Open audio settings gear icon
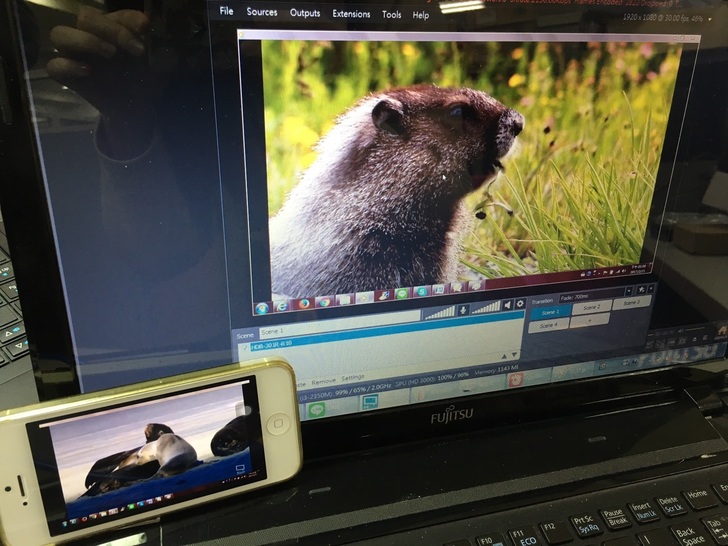The width and height of the screenshot is (728, 546). pyautogui.click(x=520, y=304)
